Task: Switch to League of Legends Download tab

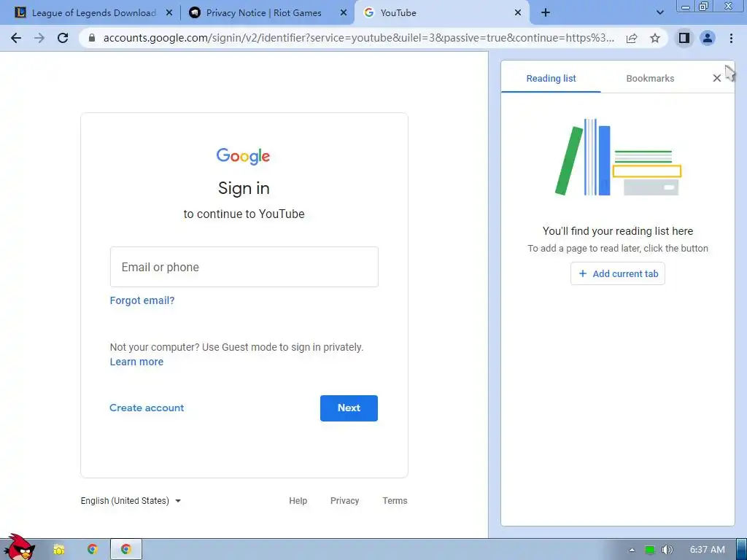Action: click(x=93, y=13)
